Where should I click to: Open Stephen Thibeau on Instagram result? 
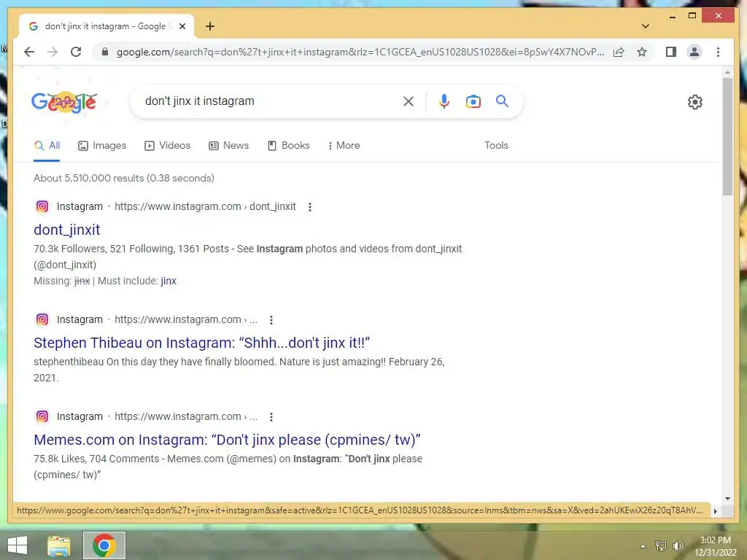click(201, 343)
